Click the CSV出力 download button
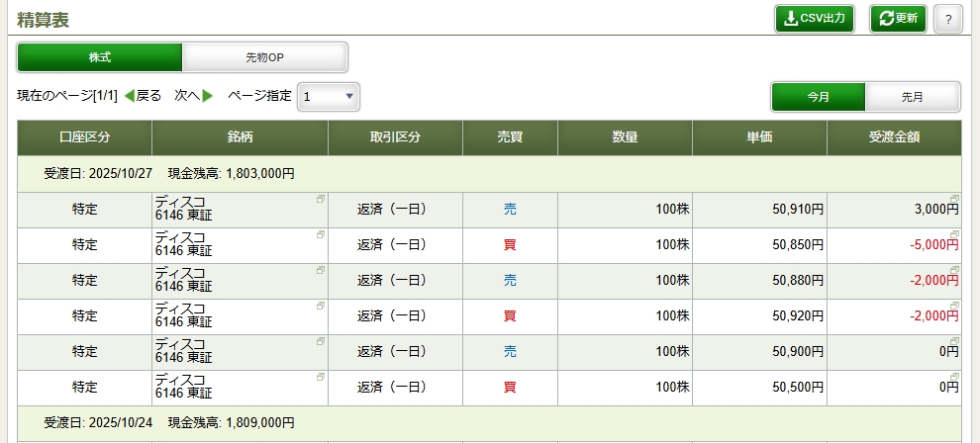The width and height of the screenshot is (980, 443). point(815,19)
